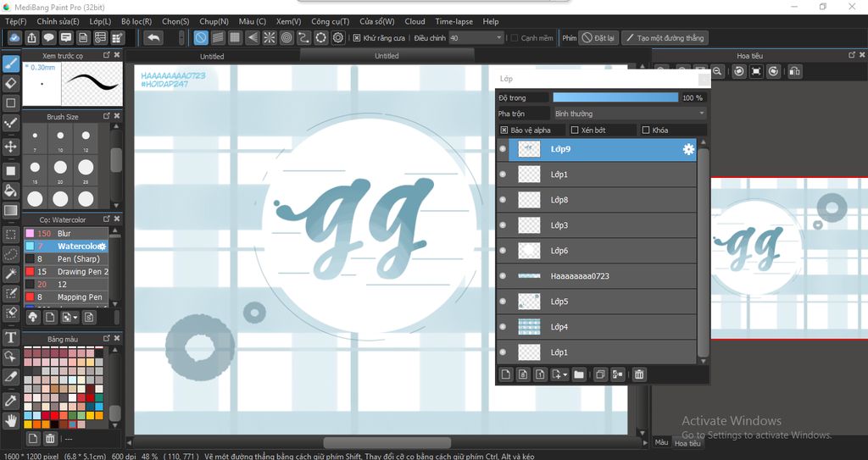Enable the Xén bớt checkbox
The height and width of the screenshot is (460, 868).
point(575,130)
